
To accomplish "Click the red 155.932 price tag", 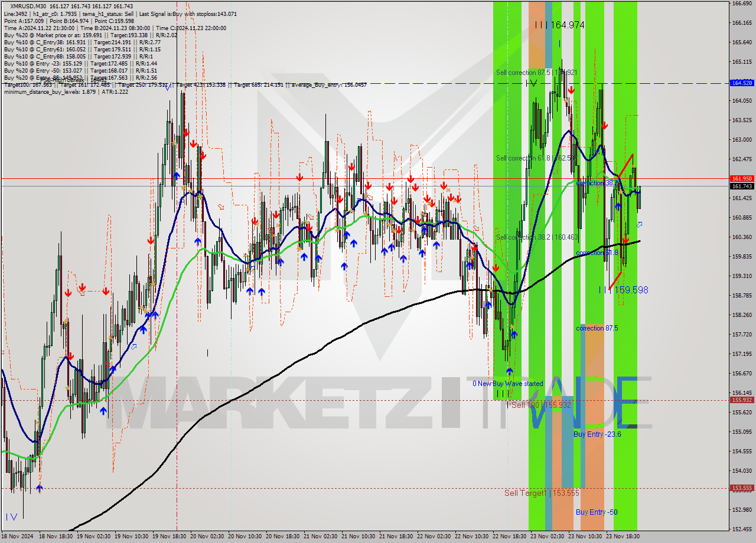I will coord(742,400).
